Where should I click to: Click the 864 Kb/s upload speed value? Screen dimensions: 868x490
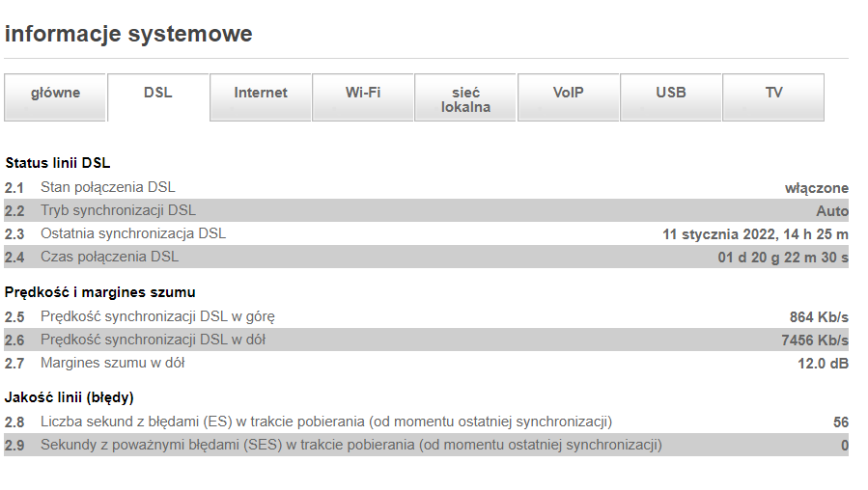click(x=819, y=316)
